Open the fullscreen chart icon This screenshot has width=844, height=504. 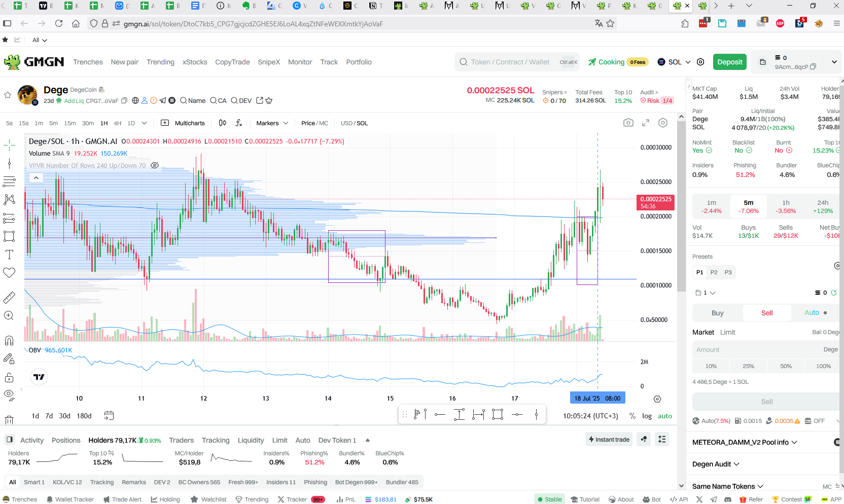tap(646, 123)
